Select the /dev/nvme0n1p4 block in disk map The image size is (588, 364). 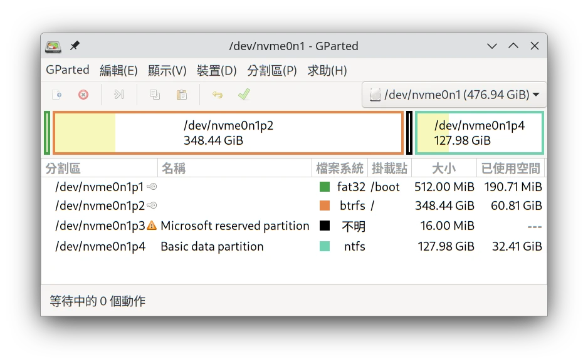point(479,133)
